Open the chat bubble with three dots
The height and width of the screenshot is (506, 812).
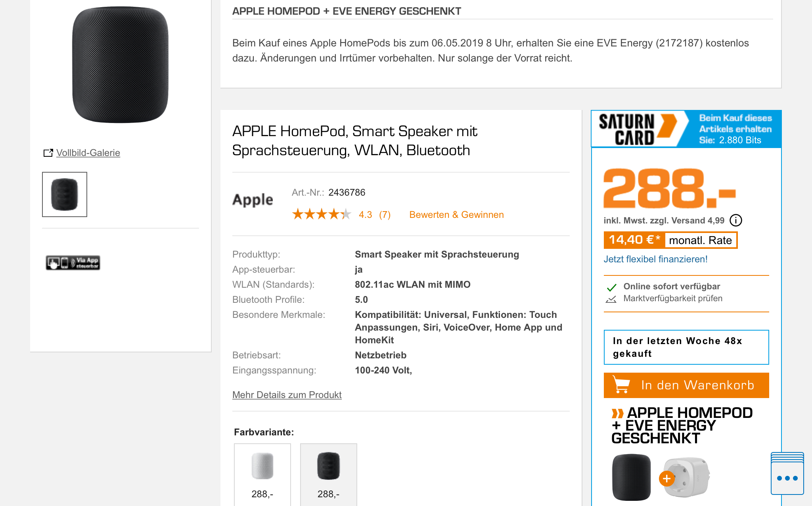pos(787,477)
